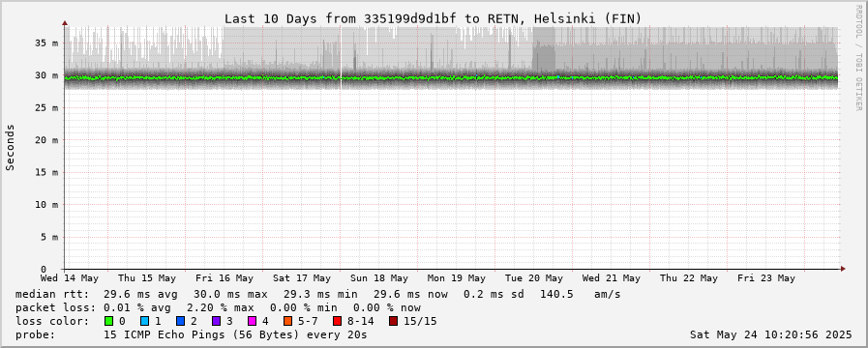Click the green loss color swatch for 0

[x=108, y=321]
